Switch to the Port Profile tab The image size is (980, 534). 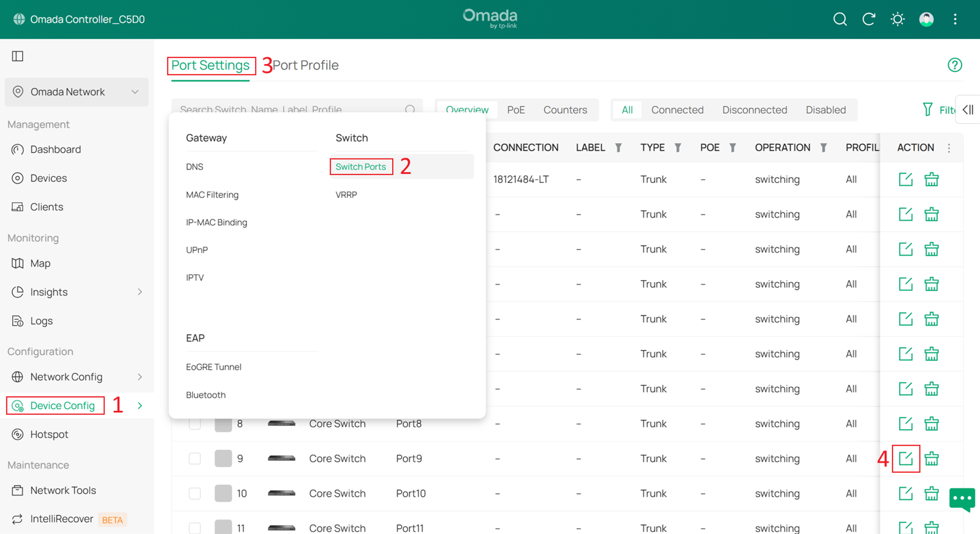tap(305, 65)
